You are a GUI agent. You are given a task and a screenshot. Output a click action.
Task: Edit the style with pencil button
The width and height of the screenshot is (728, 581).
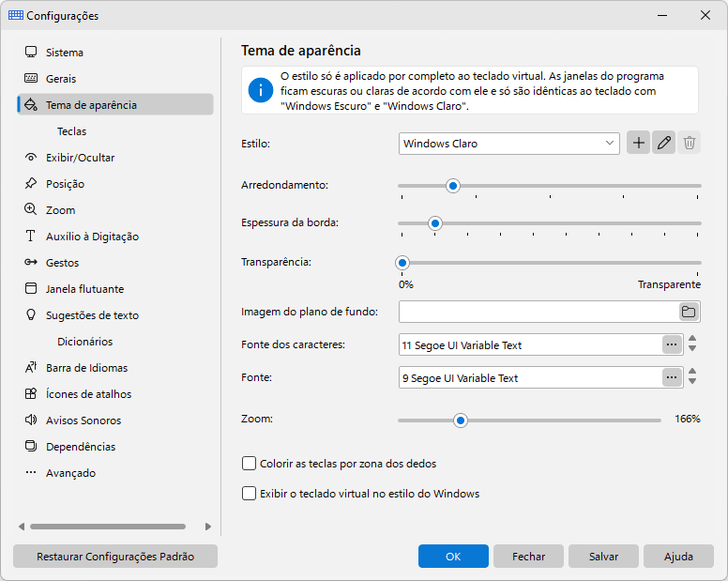(664, 143)
